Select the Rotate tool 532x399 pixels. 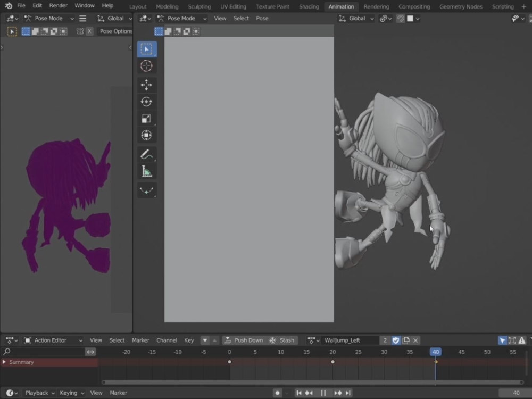coord(147,101)
